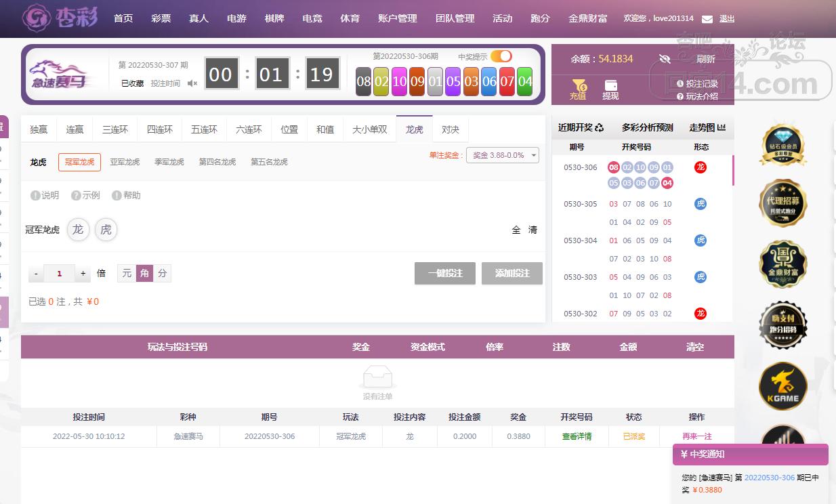The image size is (836, 504).
Task: Click the KGAME badge icon
Action: tap(782, 386)
